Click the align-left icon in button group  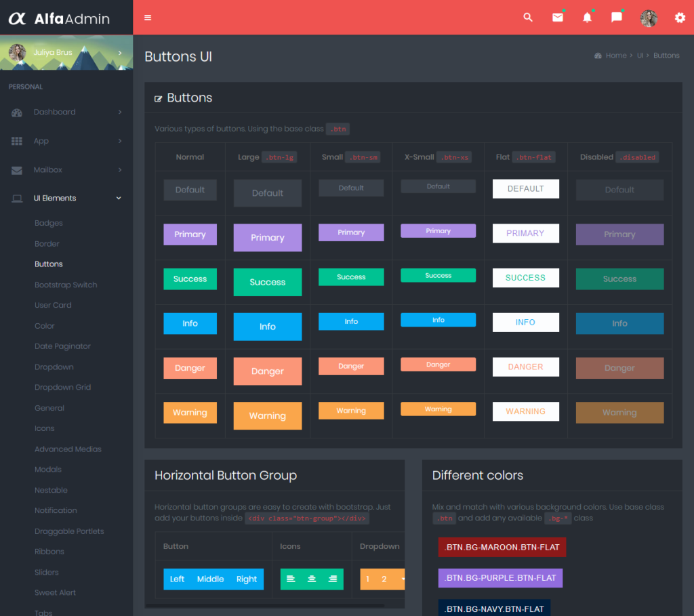click(291, 579)
